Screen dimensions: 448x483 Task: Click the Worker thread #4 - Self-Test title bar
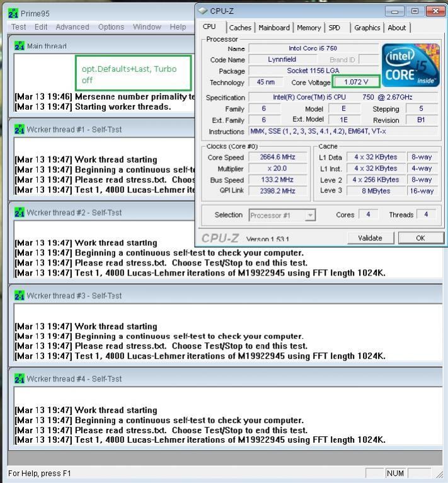tap(226, 379)
